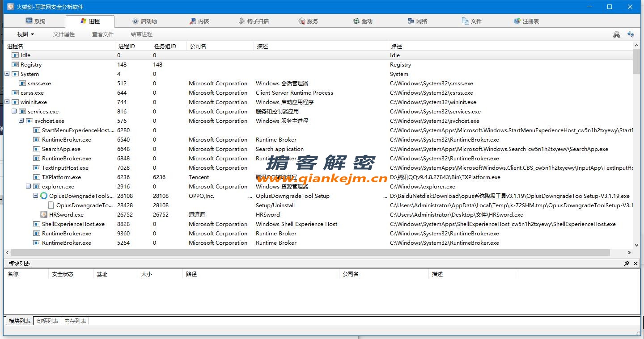Select the 内存列表 bottom tab
Viewport: 644px width, 339px height.
pyautogui.click(x=75, y=321)
